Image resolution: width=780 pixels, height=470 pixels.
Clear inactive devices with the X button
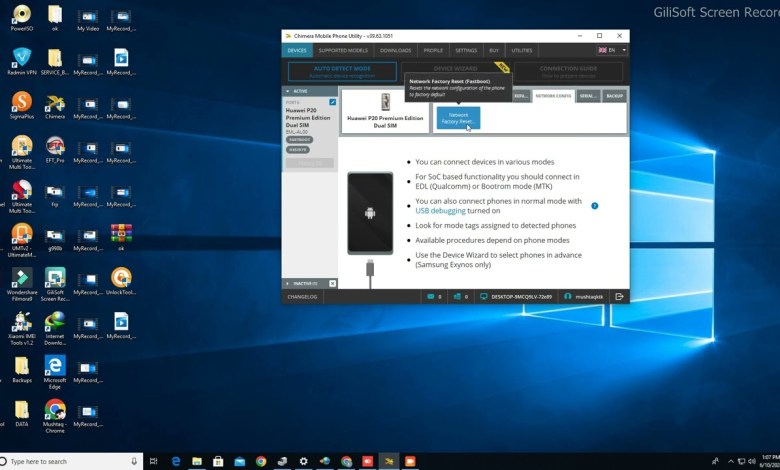point(332,283)
